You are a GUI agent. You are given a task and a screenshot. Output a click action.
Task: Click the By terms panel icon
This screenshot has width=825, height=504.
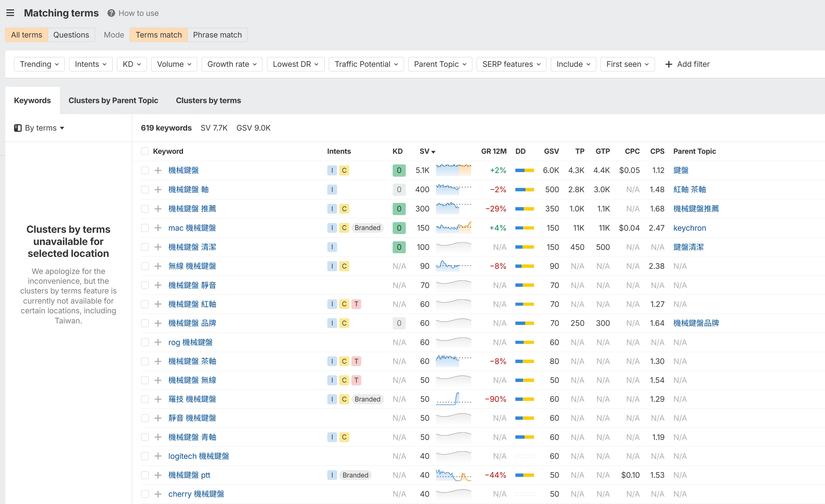[18, 128]
